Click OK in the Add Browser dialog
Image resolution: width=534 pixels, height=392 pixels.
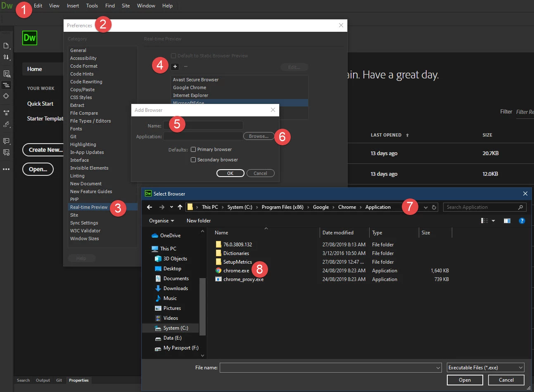pyautogui.click(x=230, y=173)
